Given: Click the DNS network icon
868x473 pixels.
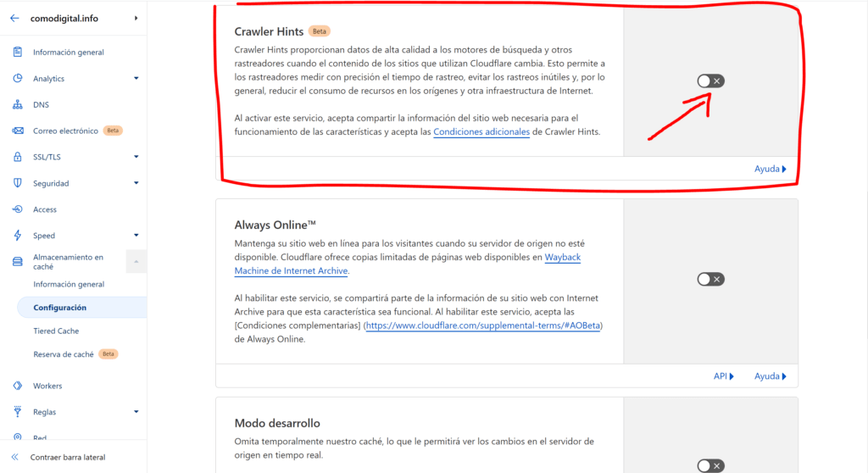Looking at the screenshot, I should pos(18,104).
